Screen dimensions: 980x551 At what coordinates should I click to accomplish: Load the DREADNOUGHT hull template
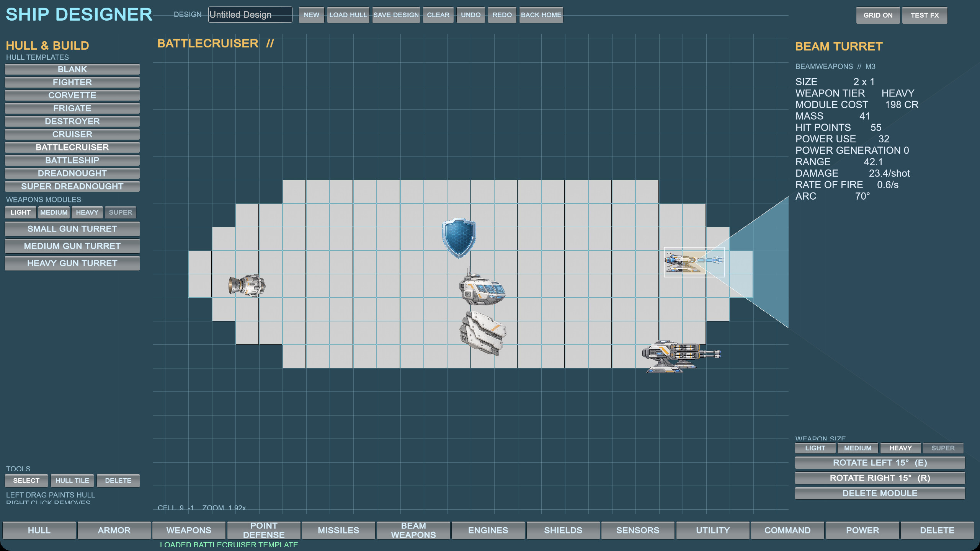click(72, 173)
